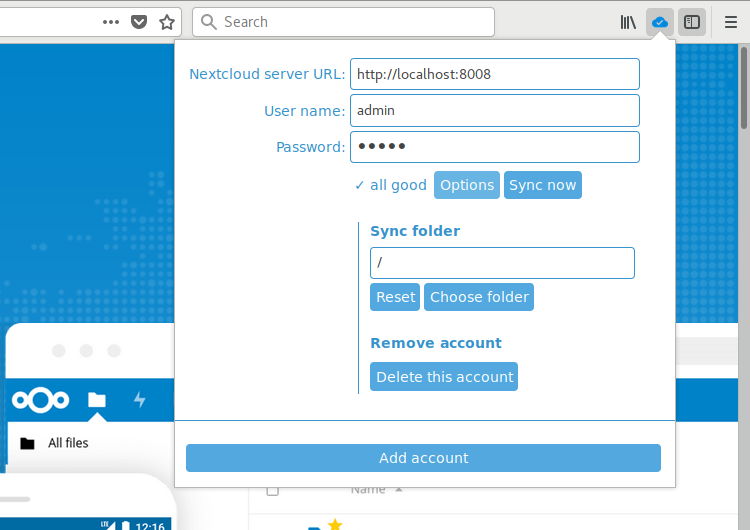The width and height of the screenshot is (750, 530).
Task: Click into the Password field
Action: [x=495, y=147]
